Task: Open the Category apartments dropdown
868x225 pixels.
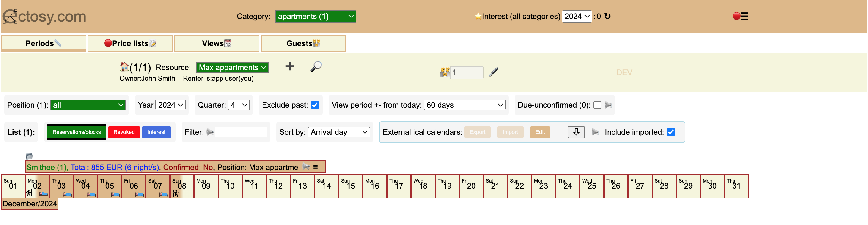Action: click(x=315, y=16)
